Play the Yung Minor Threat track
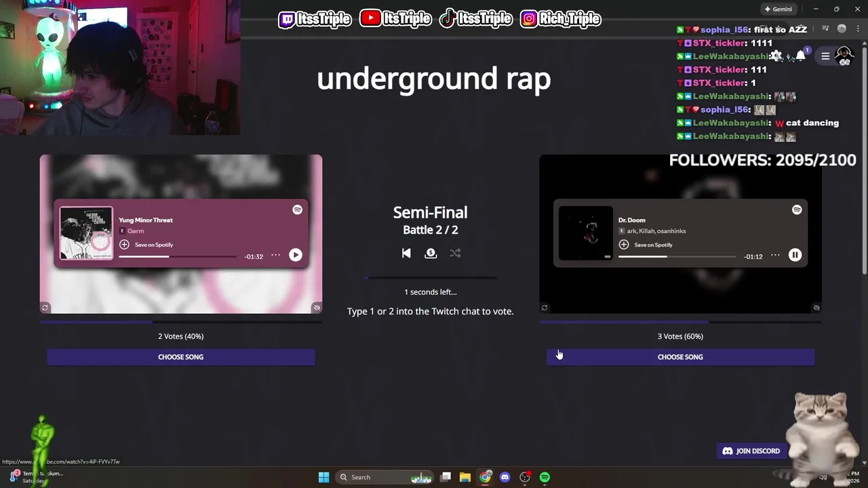868x488 pixels. (x=296, y=255)
